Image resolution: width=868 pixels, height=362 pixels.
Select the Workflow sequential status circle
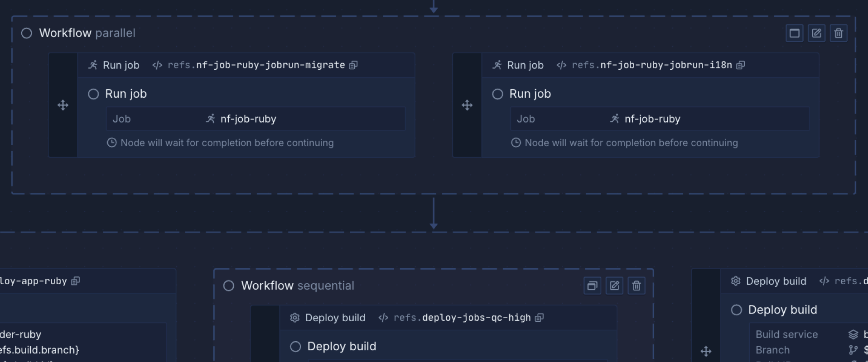click(x=229, y=286)
